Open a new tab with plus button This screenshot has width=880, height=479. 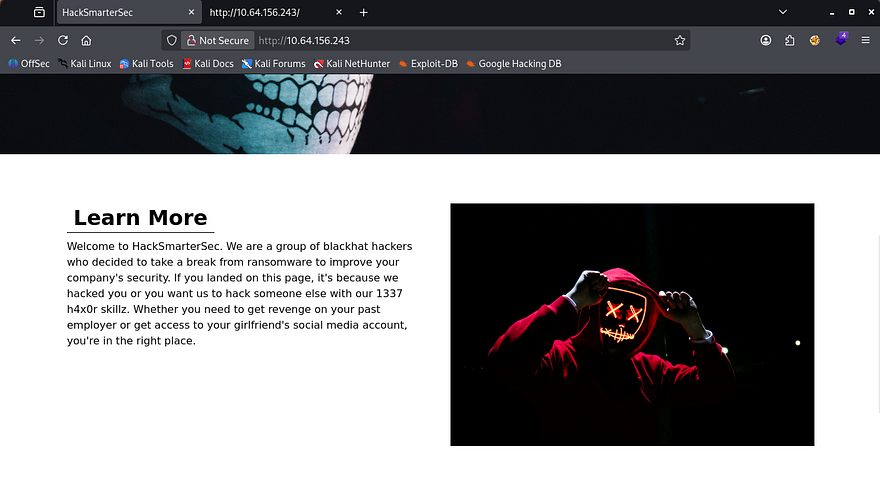(364, 12)
